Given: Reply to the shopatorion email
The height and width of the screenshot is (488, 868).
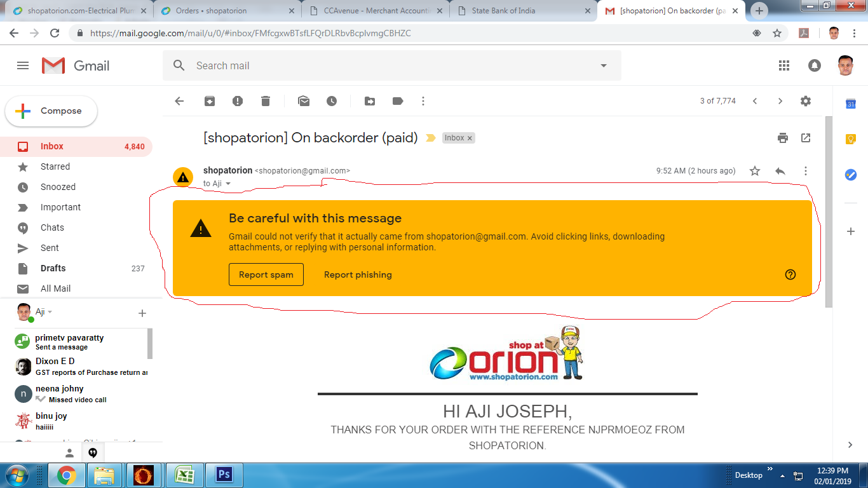Looking at the screenshot, I should 780,171.
